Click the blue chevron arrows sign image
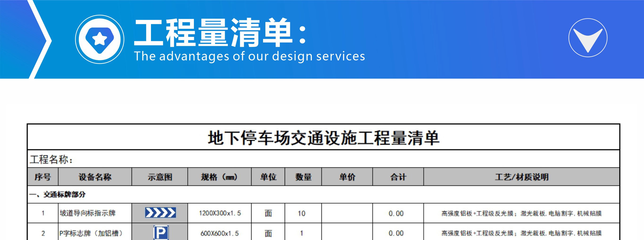 coord(160,213)
